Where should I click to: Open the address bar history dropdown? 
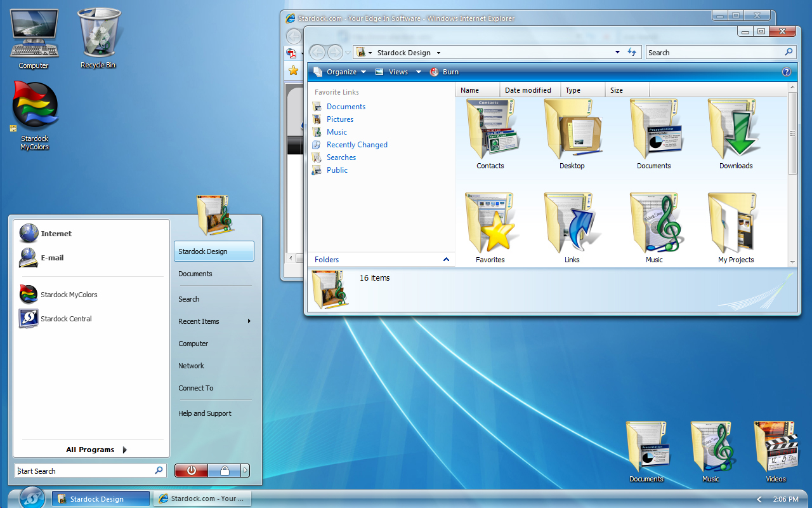click(x=618, y=52)
